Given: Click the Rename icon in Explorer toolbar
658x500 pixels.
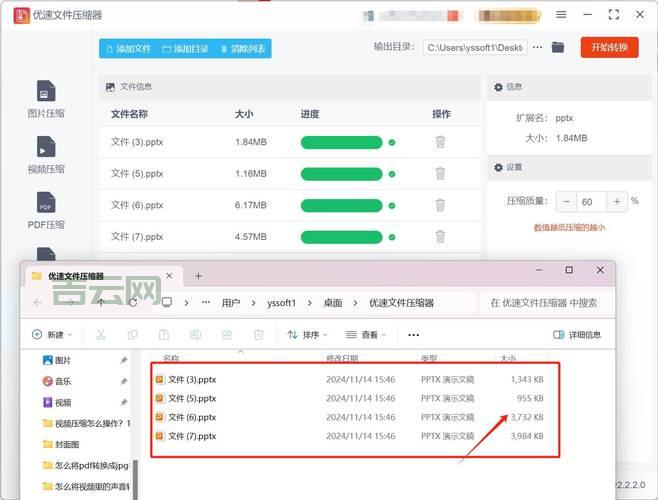Looking at the screenshot, I should pos(195,335).
